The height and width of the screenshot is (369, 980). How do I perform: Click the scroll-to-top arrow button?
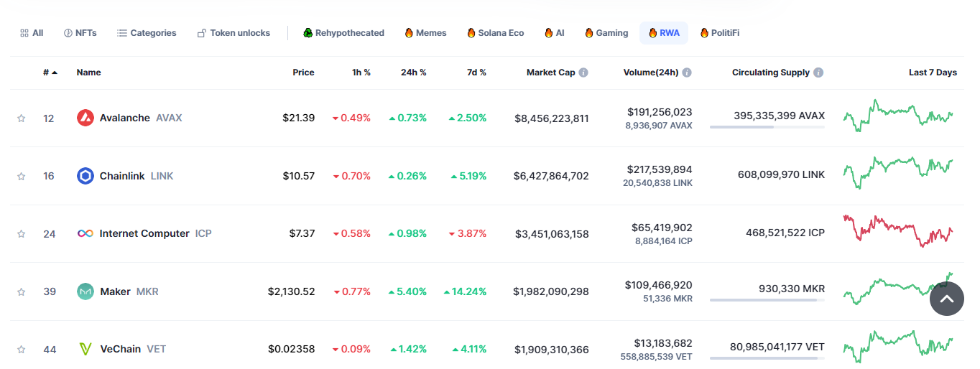947,299
